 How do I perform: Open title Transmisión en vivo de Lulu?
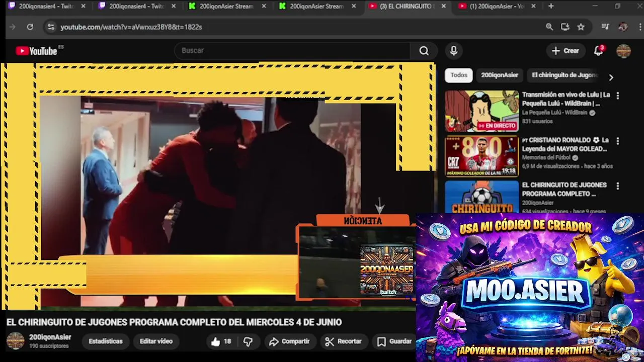pos(566,99)
